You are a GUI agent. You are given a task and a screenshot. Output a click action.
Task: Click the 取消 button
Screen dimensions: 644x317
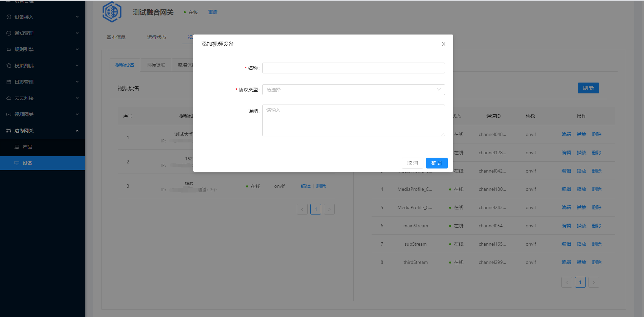[412, 163]
